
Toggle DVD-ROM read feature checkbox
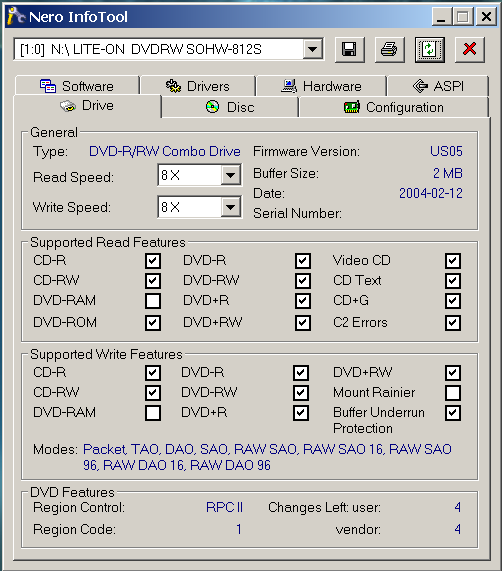click(x=153, y=323)
